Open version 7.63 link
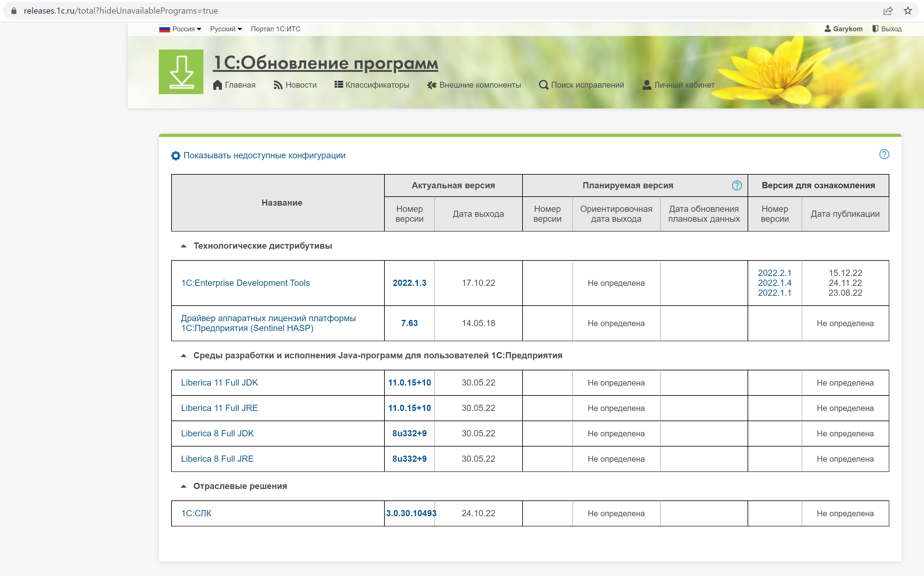 [x=410, y=323]
